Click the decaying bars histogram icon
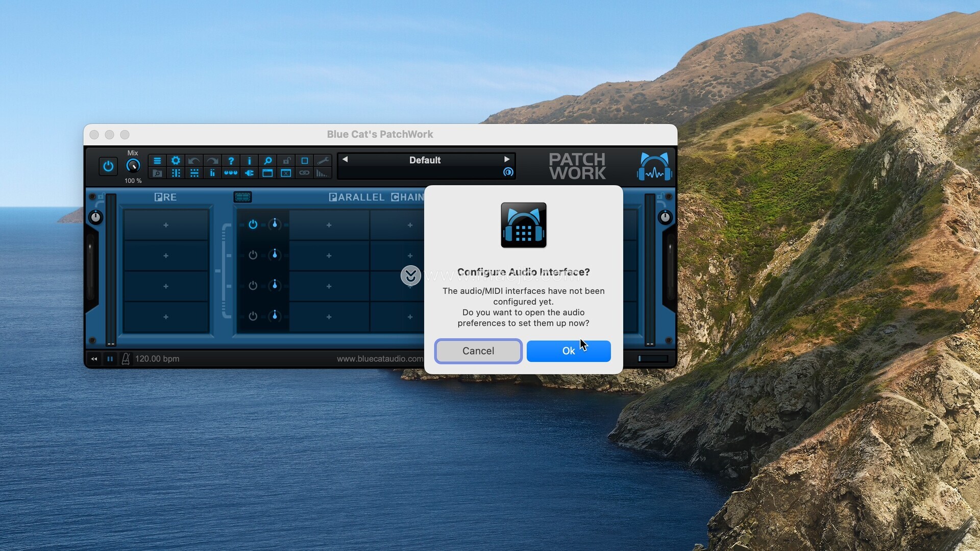 pos(323,173)
